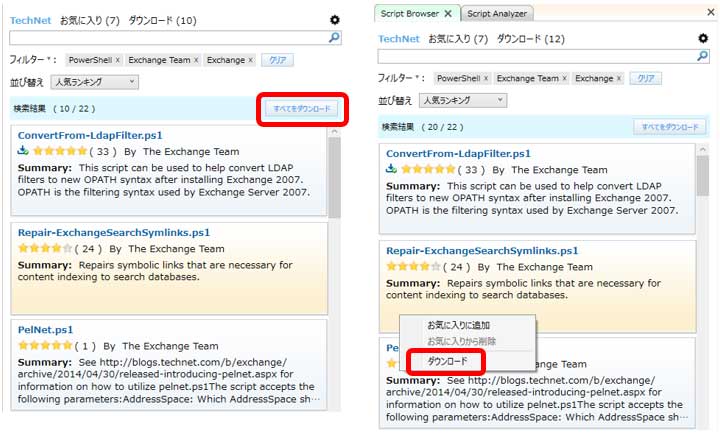Open PelNet.ps1 link in left panel

[45, 330]
